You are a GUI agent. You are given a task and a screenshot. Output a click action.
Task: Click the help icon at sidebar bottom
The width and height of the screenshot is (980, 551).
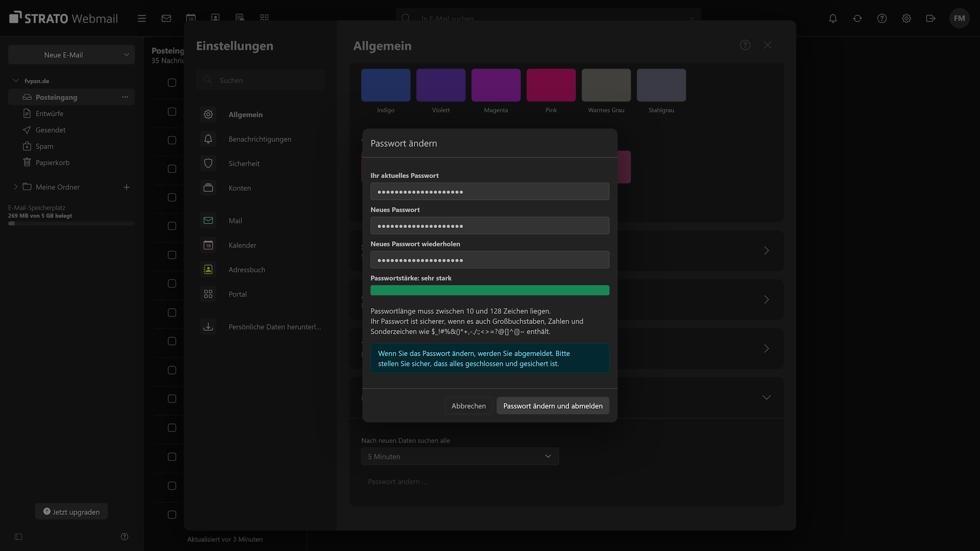[x=125, y=537]
